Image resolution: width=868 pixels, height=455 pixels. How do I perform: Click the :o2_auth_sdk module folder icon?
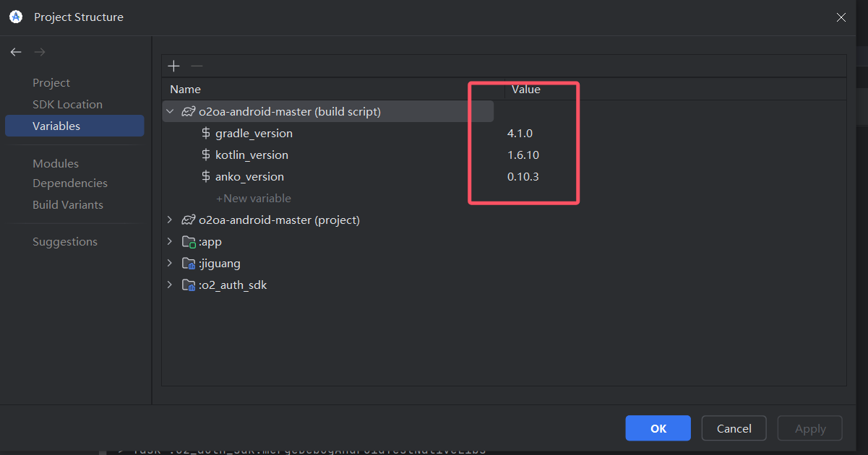(x=189, y=285)
